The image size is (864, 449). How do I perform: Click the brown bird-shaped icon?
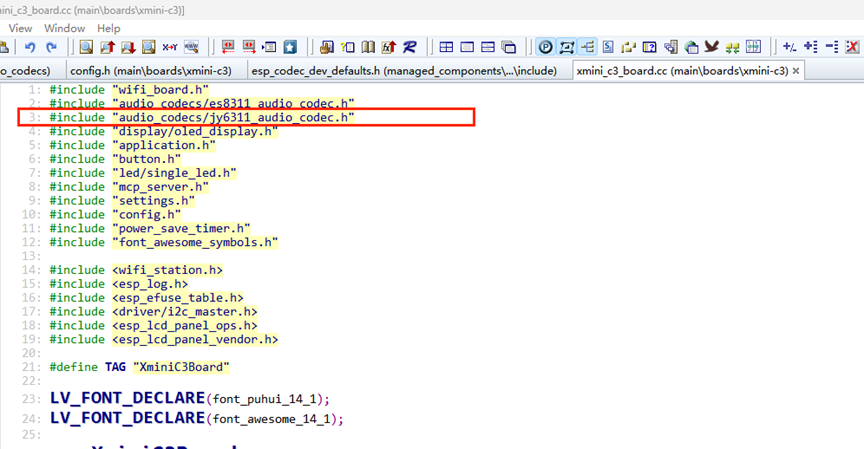[711, 47]
